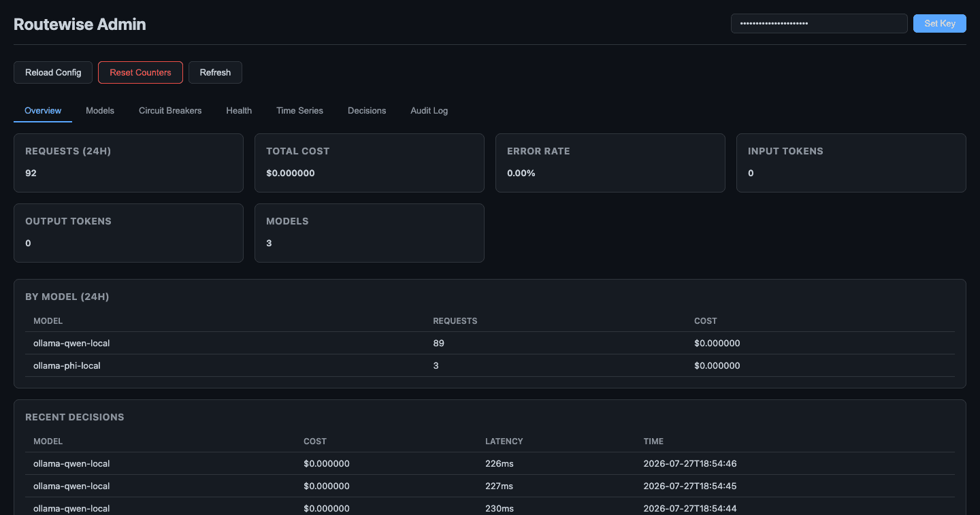Click the Error Rate value 0.00%
The height and width of the screenshot is (515, 980).
(x=521, y=173)
